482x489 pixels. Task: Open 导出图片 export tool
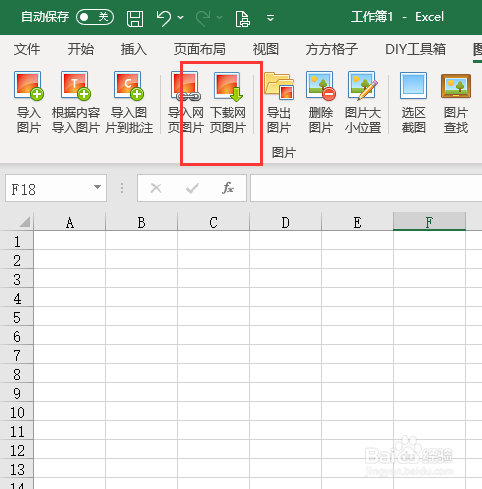pos(279,102)
